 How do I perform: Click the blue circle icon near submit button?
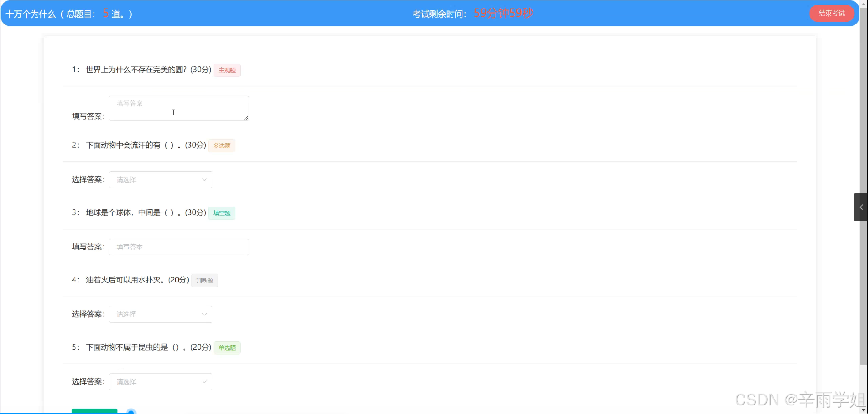coord(131,411)
